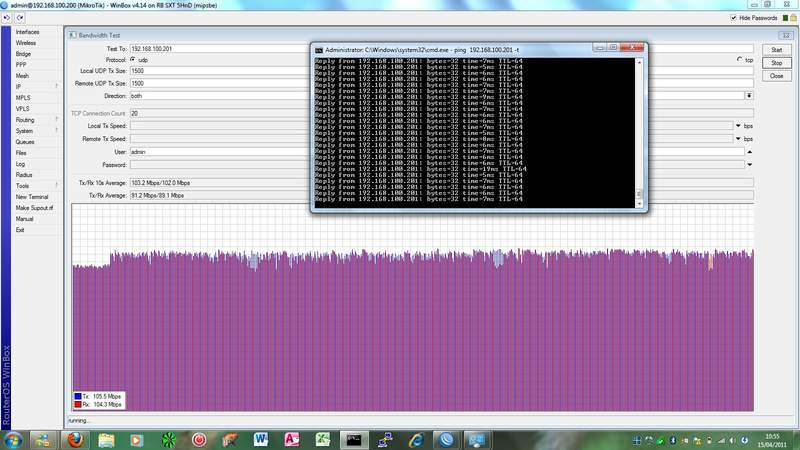Open the Windows Start menu orb
Viewport: 800px width, 450px height.
pos(13,440)
